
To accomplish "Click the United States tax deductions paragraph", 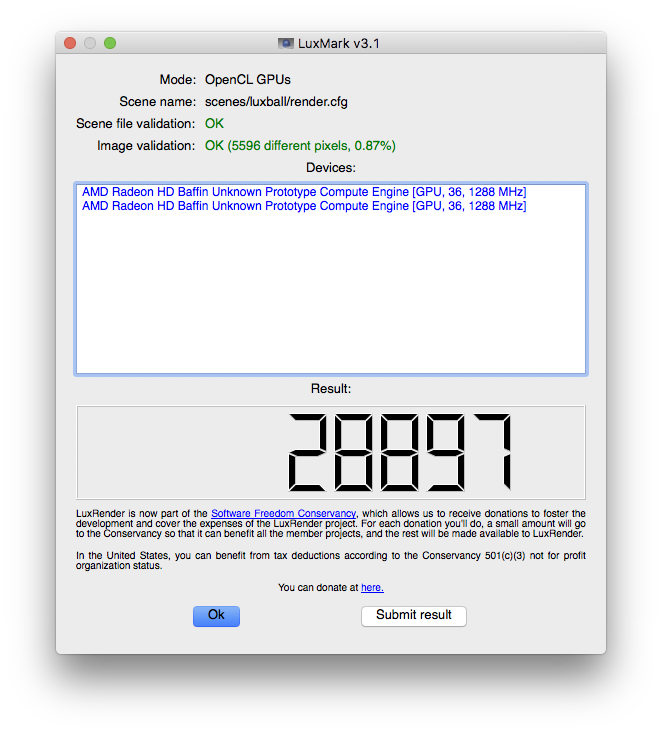I will [331, 560].
